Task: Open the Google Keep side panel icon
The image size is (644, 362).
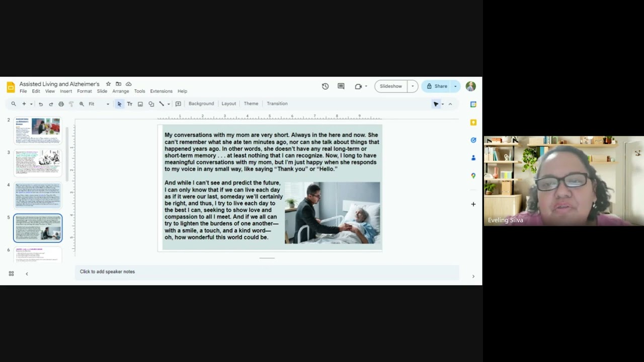Action: tap(473, 122)
